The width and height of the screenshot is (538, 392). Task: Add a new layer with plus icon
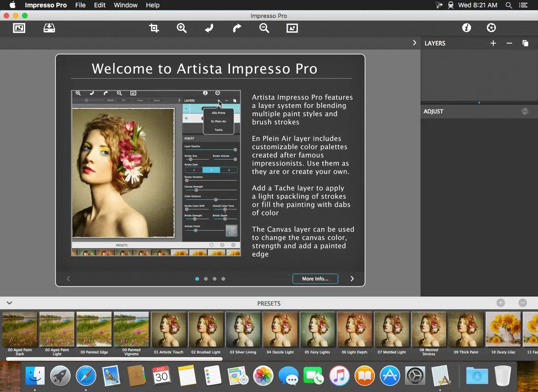493,43
